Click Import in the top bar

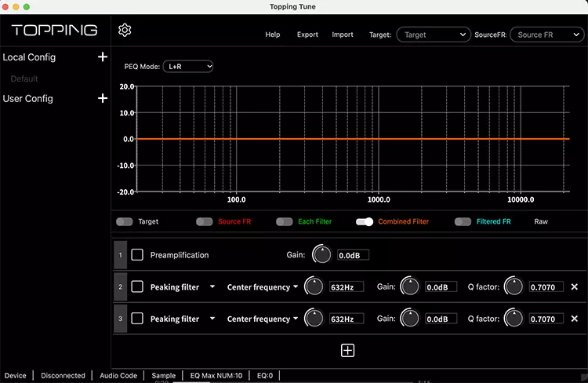[x=343, y=35]
